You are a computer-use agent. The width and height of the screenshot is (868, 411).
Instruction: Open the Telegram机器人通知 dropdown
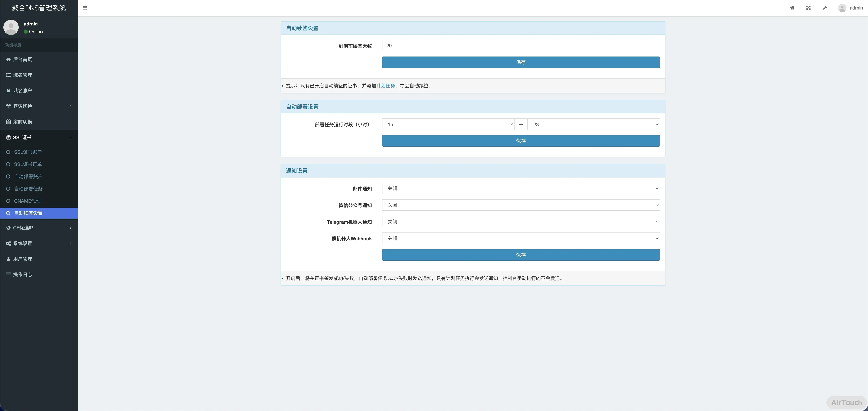pyautogui.click(x=521, y=222)
